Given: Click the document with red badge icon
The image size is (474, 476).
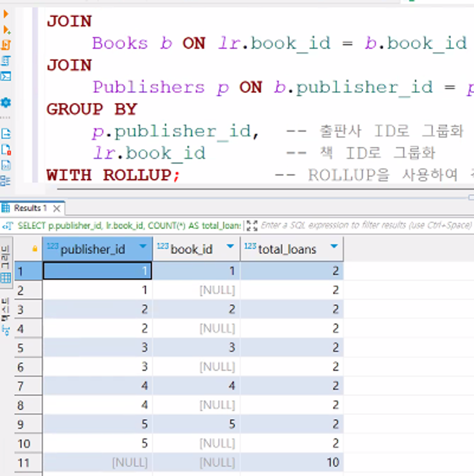Looking at the screenshot, I should pyautogui.click(x=6, y=150).
